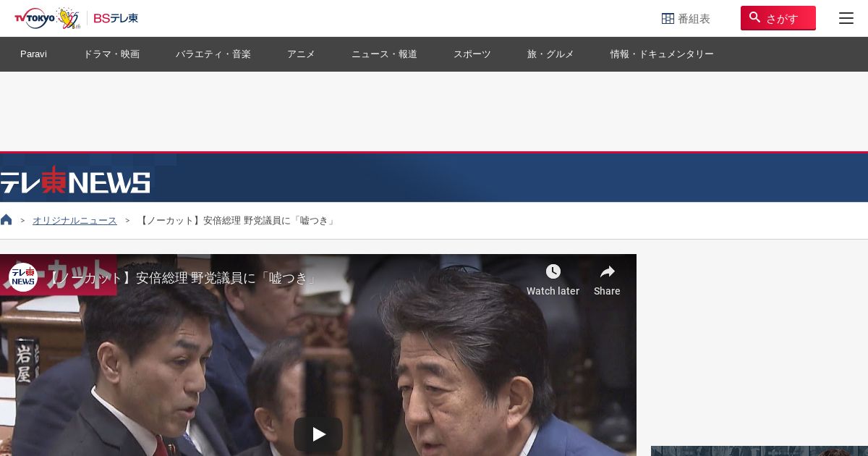This screenshot has height=456, width=868.
Task: Select the アニメ menu item
Action: [x=301, y=54]
